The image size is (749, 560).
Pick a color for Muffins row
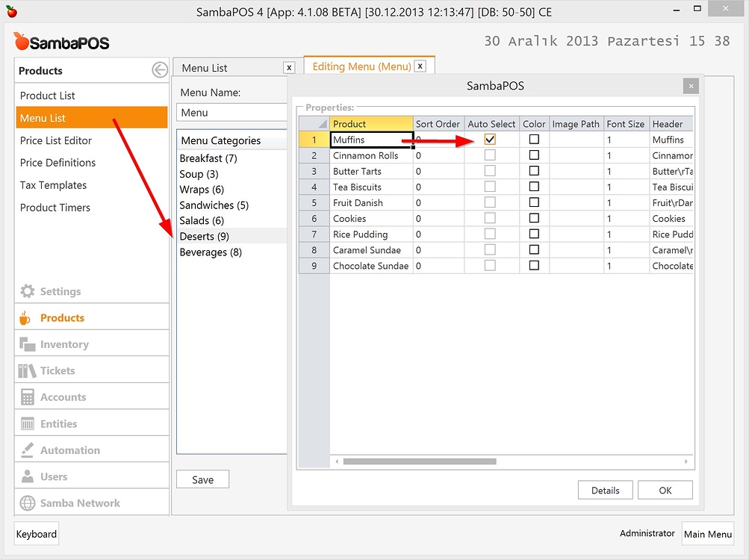point(534,139)
